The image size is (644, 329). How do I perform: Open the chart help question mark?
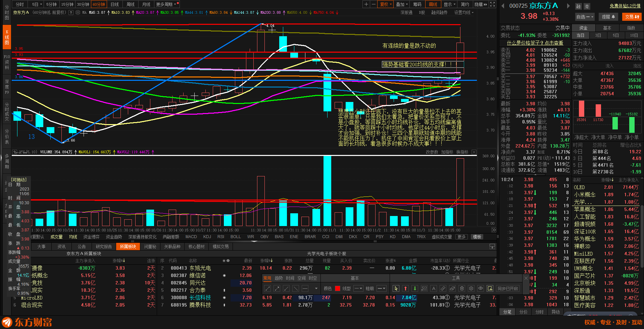coord(71,13)
